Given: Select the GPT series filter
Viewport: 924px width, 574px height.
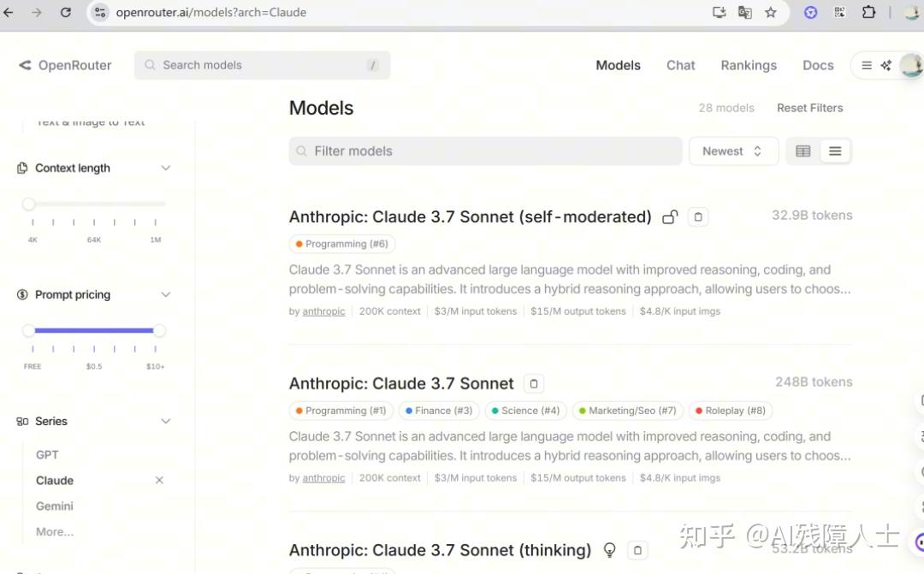Looking at the screenshot, I should [x=47, y=455].
